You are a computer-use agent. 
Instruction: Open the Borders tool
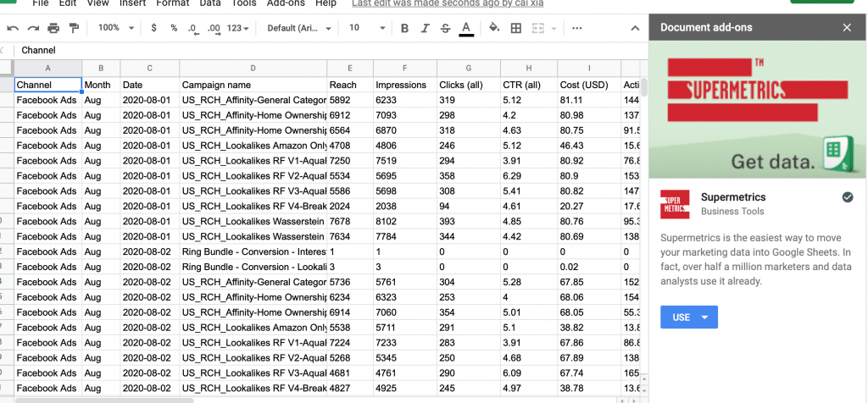click(x=516, y=28)
